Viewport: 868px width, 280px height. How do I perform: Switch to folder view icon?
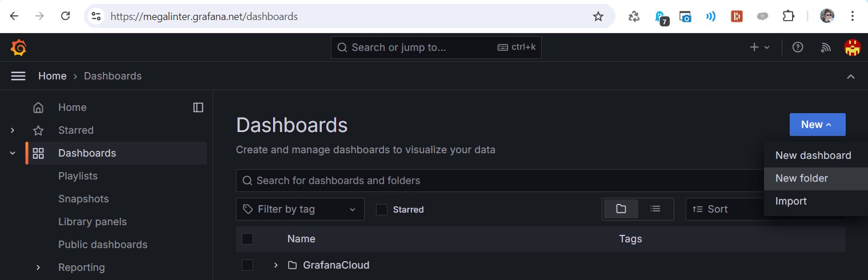621,209
